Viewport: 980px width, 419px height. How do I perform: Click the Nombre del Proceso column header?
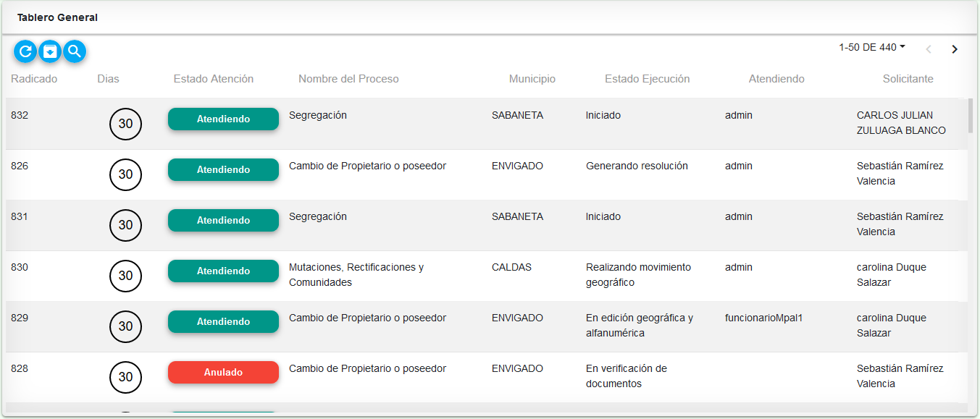pos(348,79)
